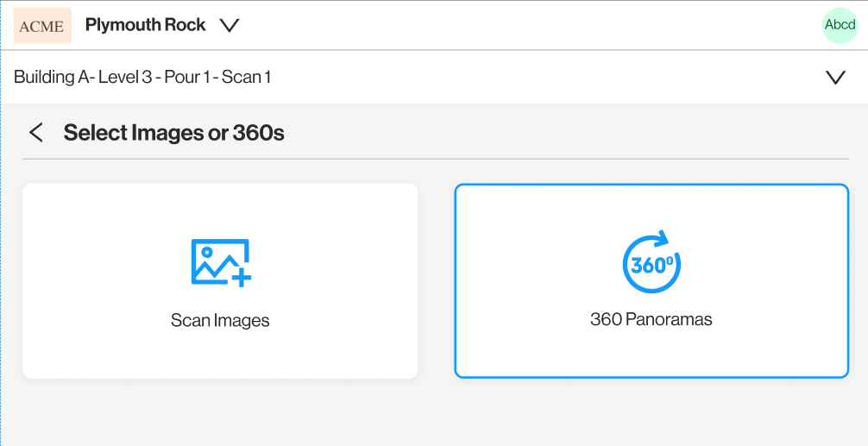Click the Scan Images picture icon

coord(220,261)
